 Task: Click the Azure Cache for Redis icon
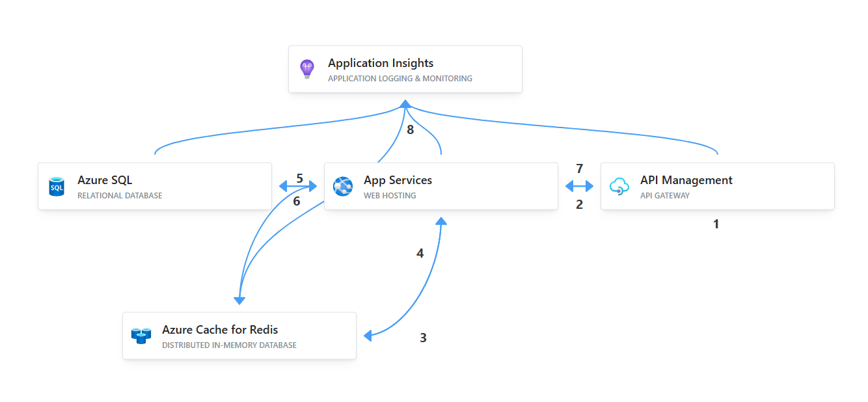(141, 336)
